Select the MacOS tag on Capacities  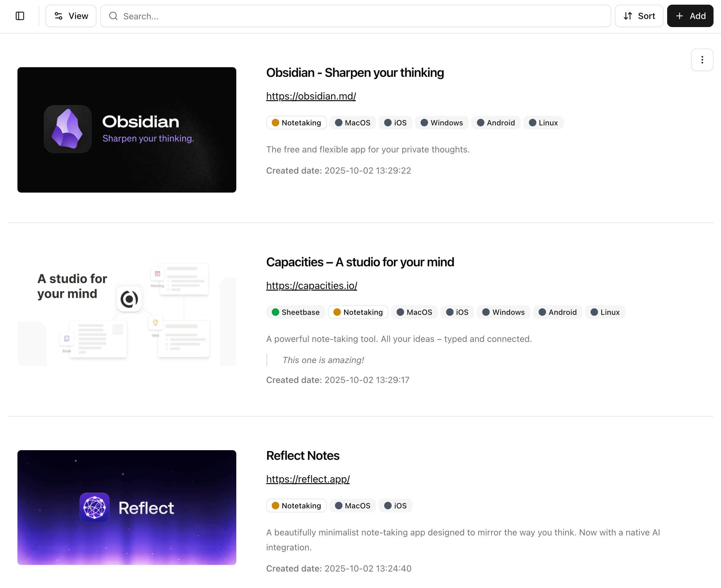[x=414, y=312]
